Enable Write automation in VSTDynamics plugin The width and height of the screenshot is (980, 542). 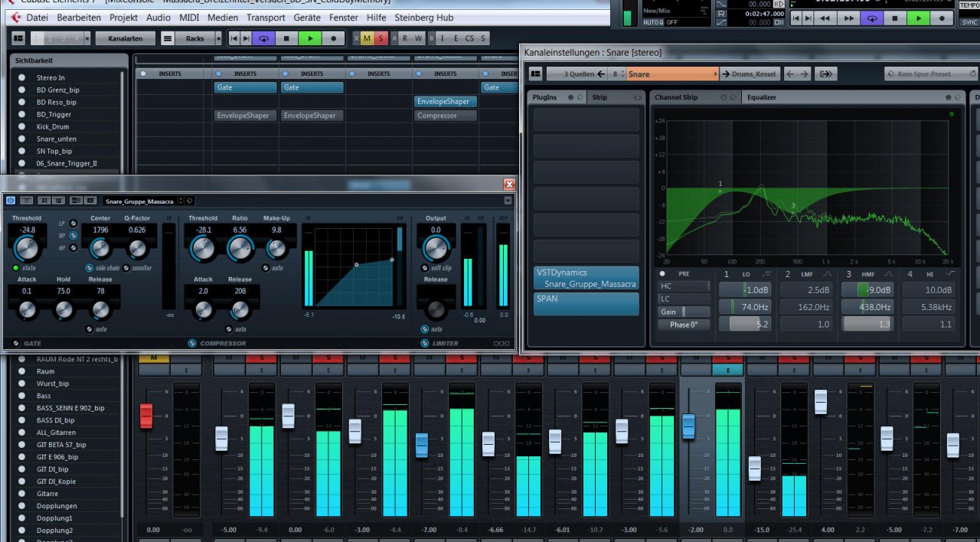coord(58,201)
